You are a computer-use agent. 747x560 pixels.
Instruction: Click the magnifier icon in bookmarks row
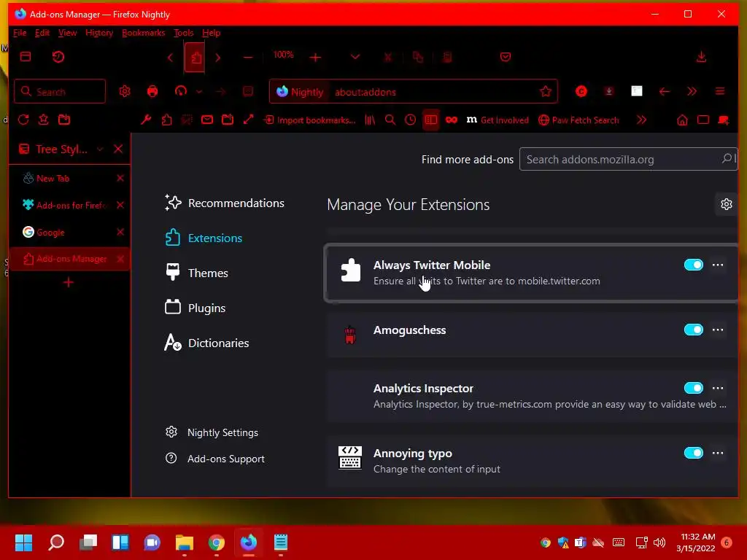tap(390, 120)
